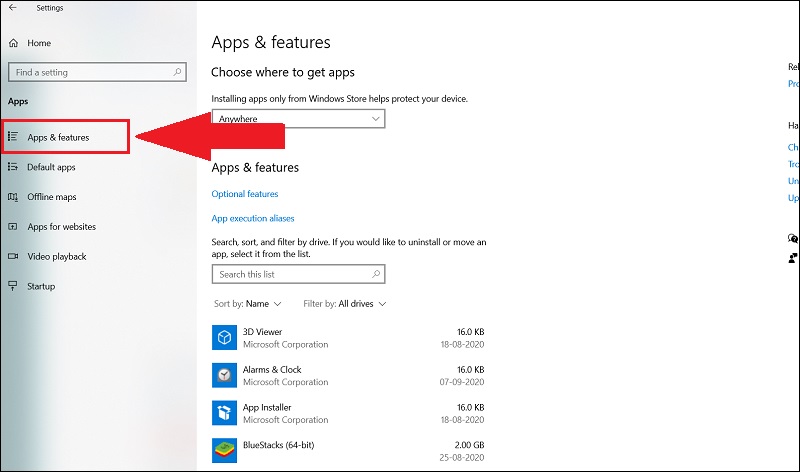The width and height of the screenshot is (800, 472).
Task: Click the 3D Viewer app icon
Action: pyautogui.click(x=224, y=337)
